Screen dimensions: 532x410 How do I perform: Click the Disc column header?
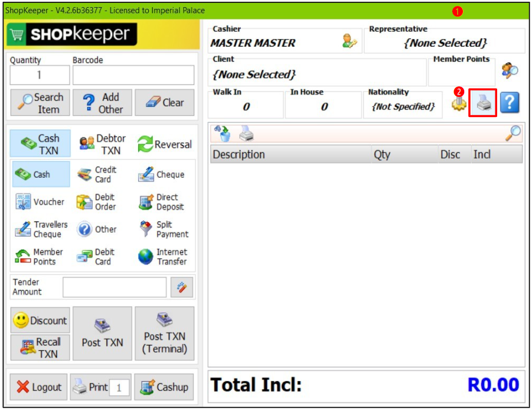(454, 154)
